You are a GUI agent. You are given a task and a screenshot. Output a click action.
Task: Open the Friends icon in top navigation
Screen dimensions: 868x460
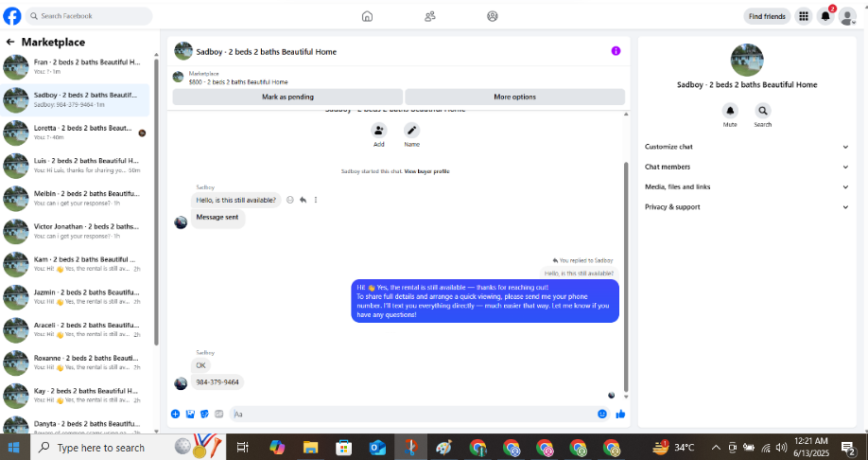(430, 16)
